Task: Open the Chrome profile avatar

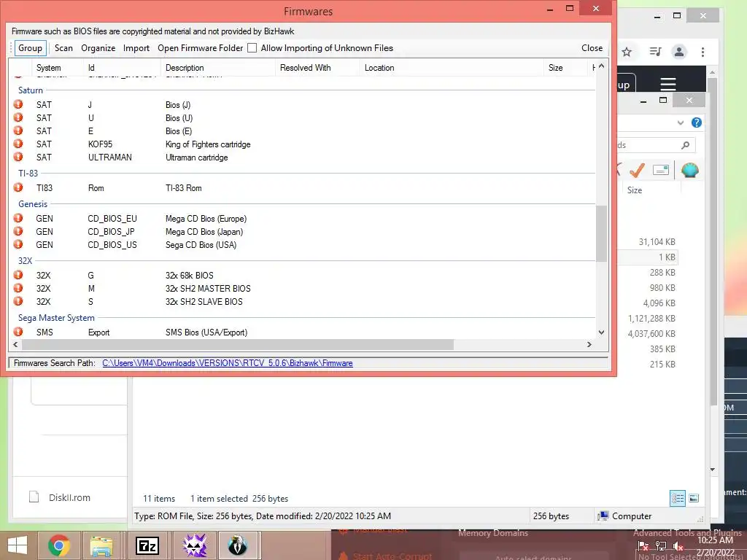Action: (x=679, y=52)
